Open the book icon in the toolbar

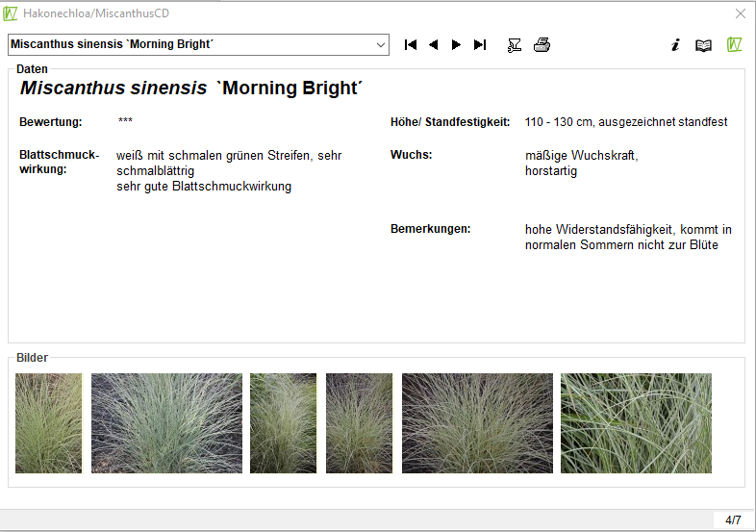coord(704,45)
